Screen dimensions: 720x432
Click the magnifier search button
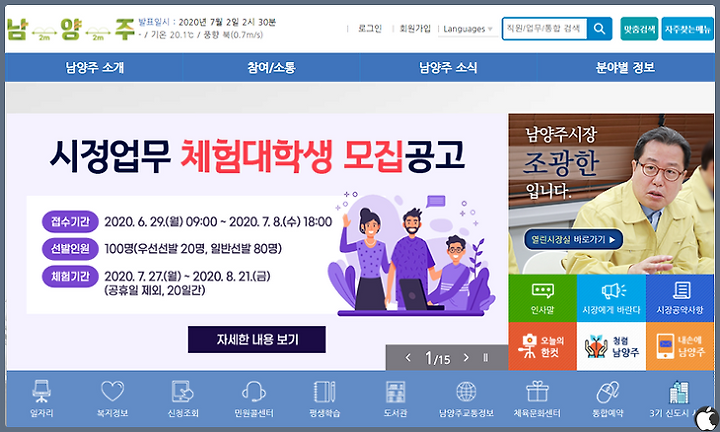coord(599,28)
